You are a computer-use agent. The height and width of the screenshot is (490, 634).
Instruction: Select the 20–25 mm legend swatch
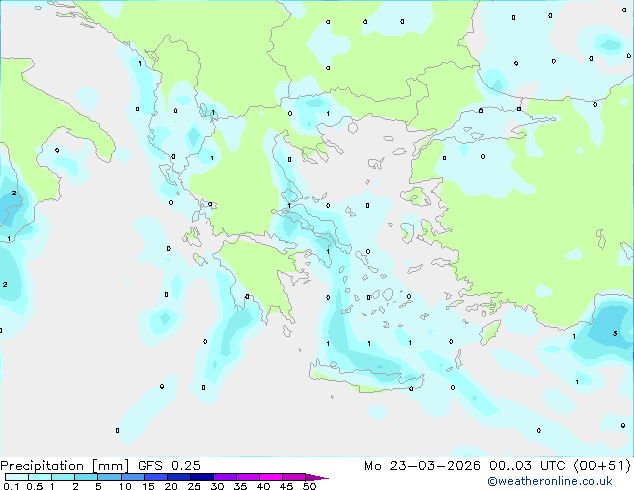coord(179,477)
